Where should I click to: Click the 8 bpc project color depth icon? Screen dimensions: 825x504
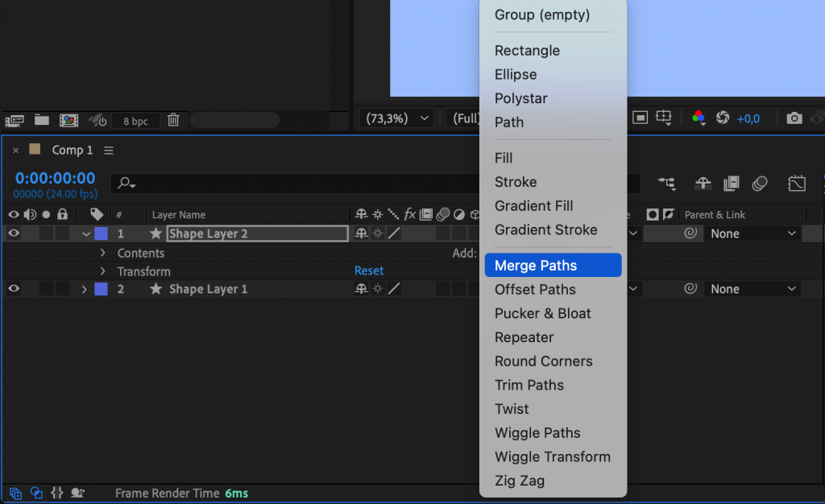coord(135,120)
